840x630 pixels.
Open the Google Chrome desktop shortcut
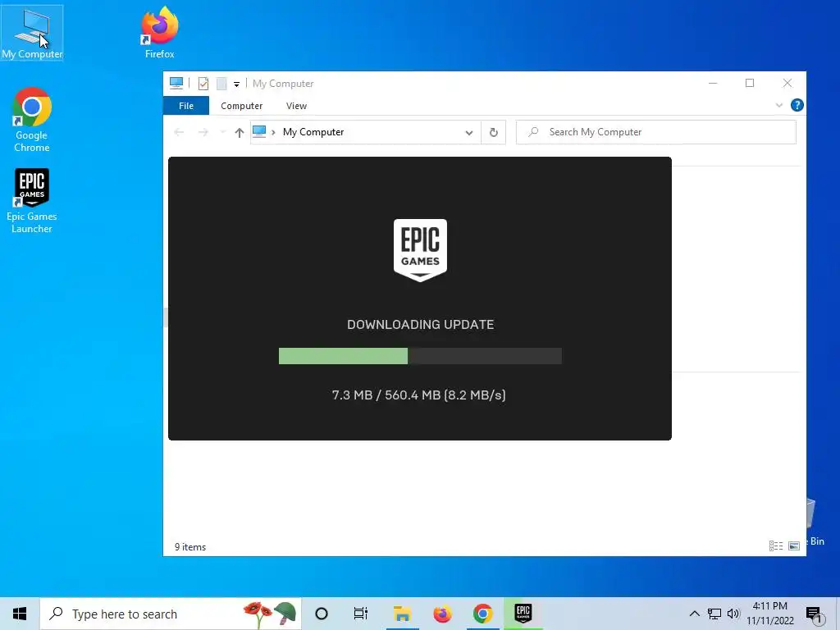click(x=32, y=120)
